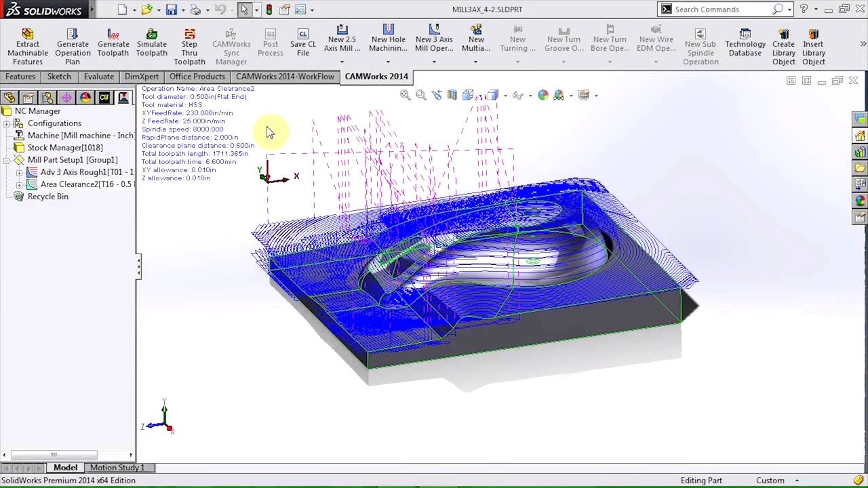Switch to FeatureManager design tree tab

[x=9, y=98]
